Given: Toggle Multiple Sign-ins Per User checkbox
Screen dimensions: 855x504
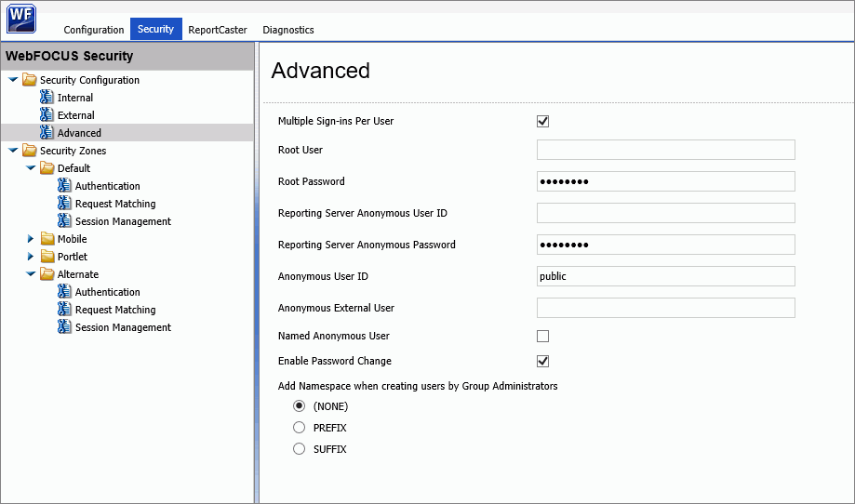Looking at the screenshot, I should click(542, 121).
